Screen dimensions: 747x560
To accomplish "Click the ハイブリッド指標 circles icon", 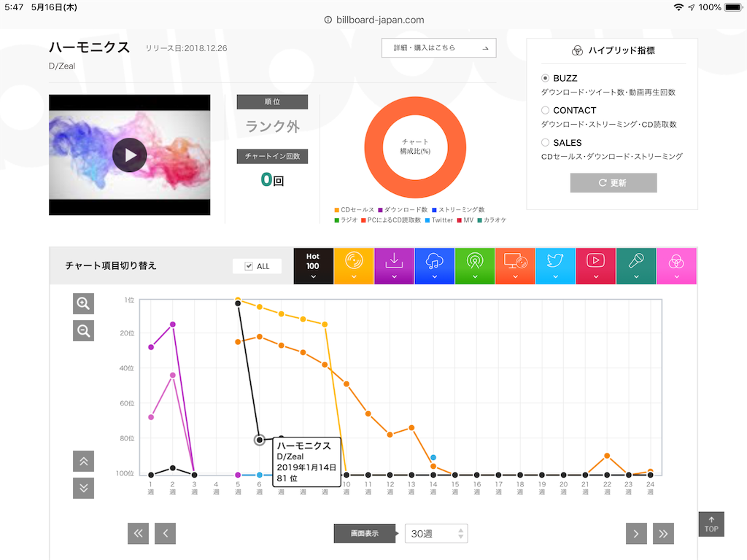I will point(577,50).
